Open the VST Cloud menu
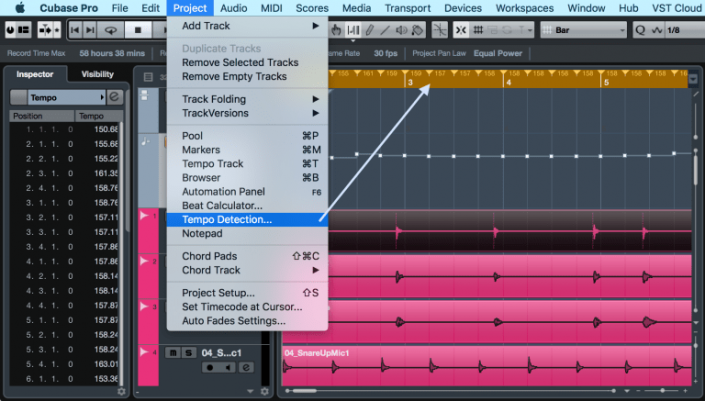Image resolution: width=705 pixels, height=401 pixels. click(x=676, y=8)
